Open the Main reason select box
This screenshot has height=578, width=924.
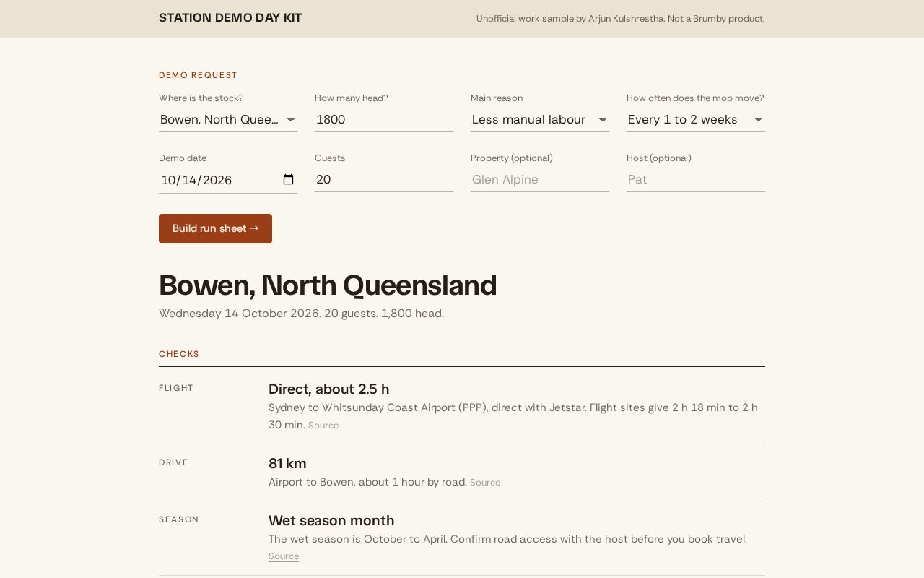tap(540, 120)
